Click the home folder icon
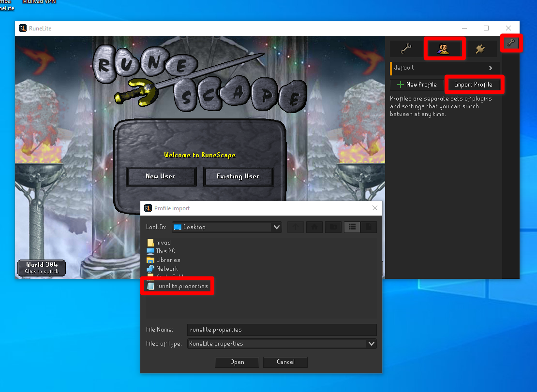This screenshot has width=537, height=392. click(x=314, y=227)
